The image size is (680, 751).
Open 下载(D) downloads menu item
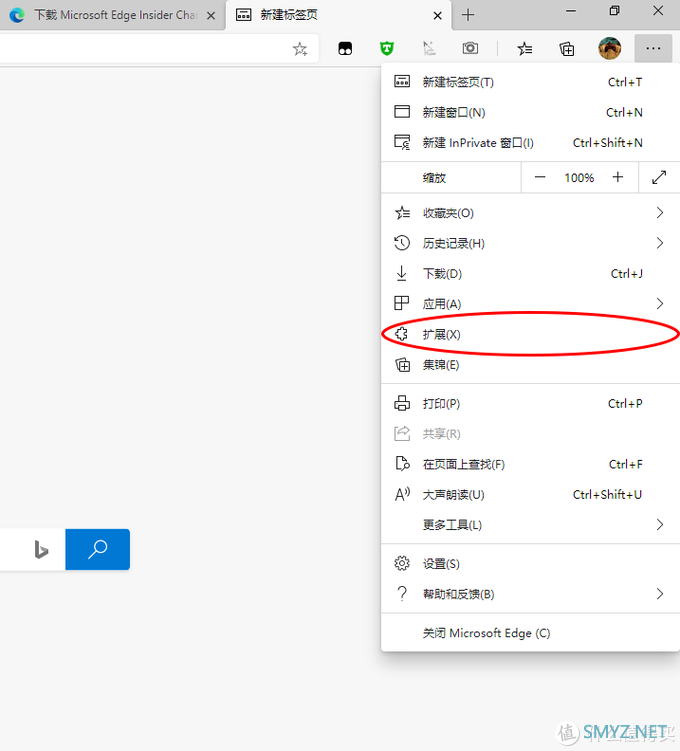pyautogui.click(x=531, y=273)
